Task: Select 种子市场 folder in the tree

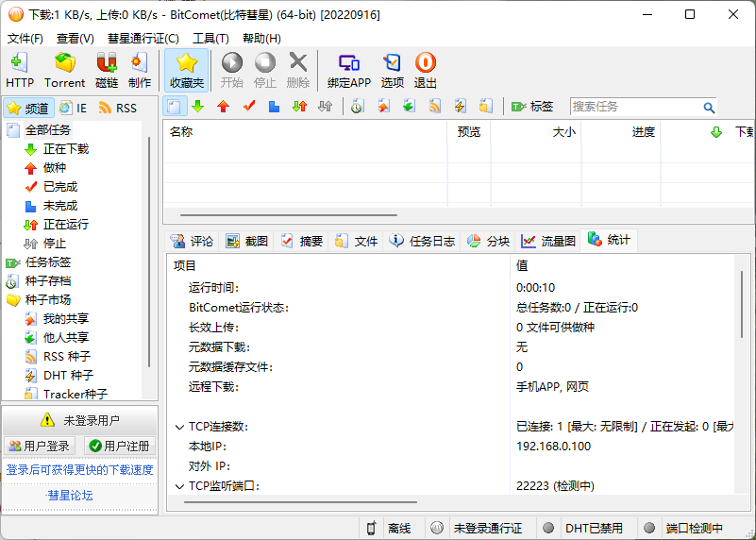Action: [48, 300]
